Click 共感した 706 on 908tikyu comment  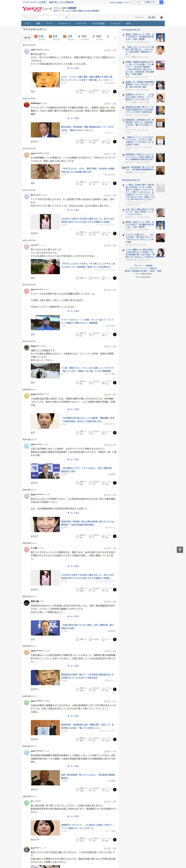tap(81, 141)
